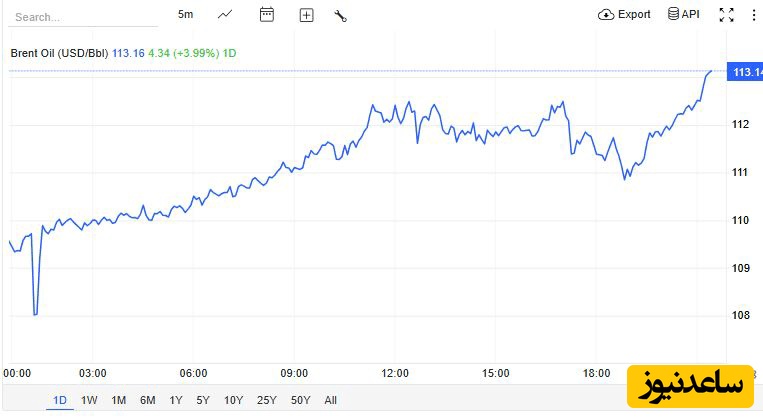Show All historical data range
Screen dimensions: 763x417
(x=330, y=400)
